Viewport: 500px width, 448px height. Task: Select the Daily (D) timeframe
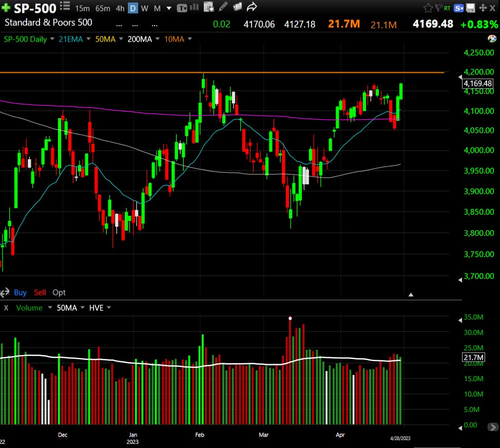click(x=133, y=9)
